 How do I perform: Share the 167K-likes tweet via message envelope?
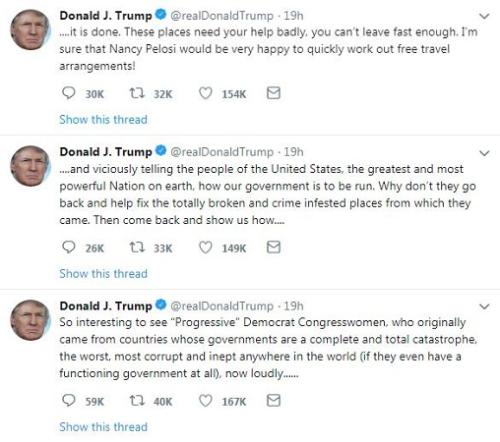(x=273, y=401)
